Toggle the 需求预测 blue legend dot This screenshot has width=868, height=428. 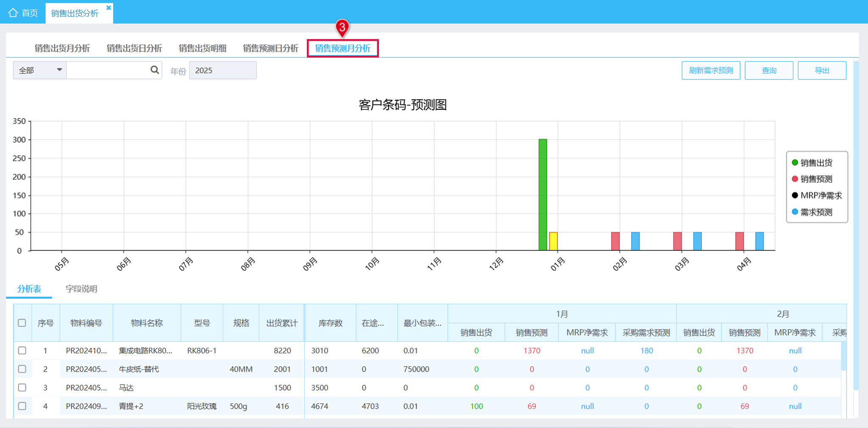[795, 212]
